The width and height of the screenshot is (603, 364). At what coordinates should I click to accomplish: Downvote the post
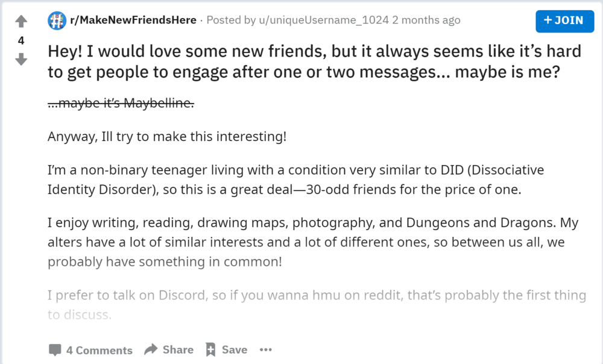(x=21, y=60)
